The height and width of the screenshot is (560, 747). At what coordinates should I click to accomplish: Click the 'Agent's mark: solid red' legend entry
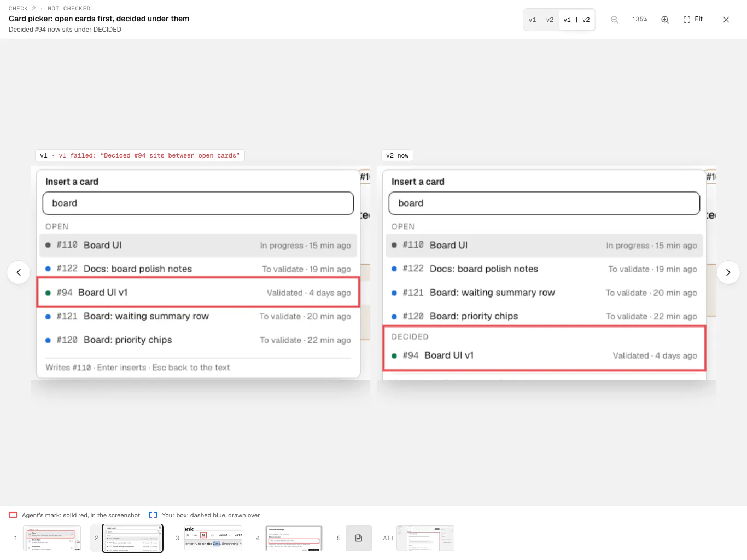point(75,515)
